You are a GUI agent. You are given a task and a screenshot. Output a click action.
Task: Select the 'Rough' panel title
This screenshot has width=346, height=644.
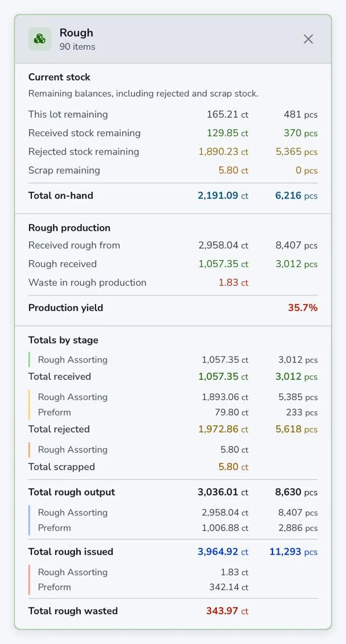[x=76, y=33]
